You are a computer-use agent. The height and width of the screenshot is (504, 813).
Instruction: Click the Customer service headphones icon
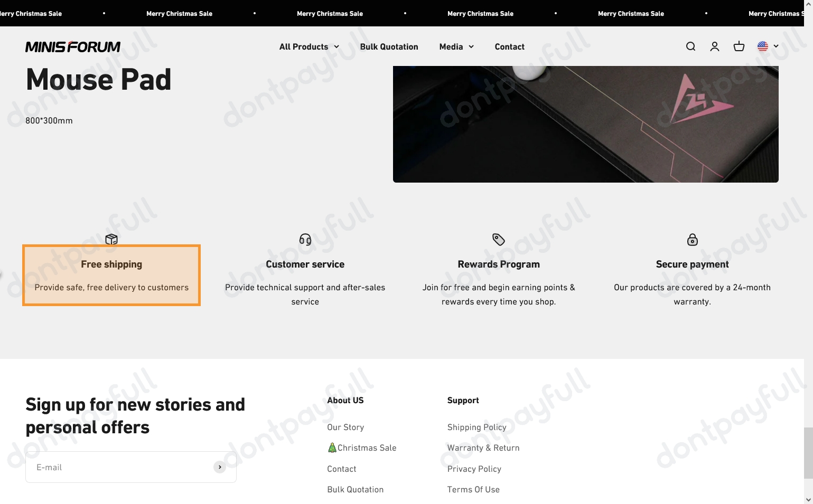[305, 240]
